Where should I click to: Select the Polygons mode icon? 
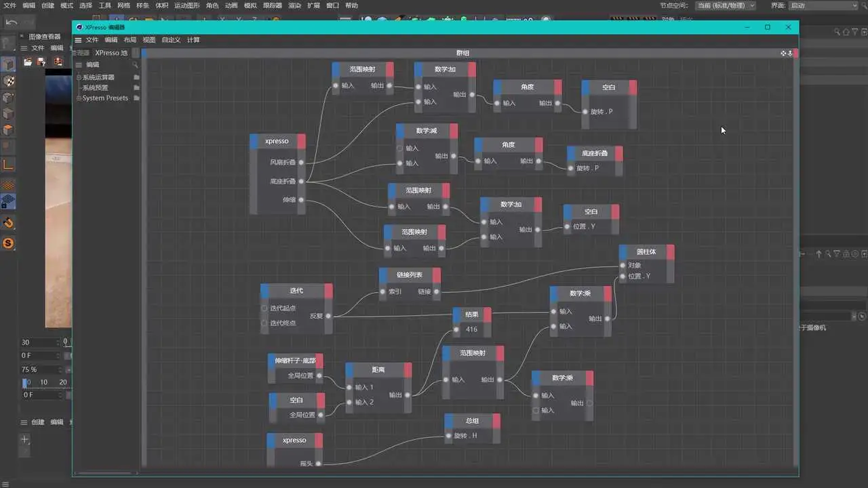(x=9, y=129)
